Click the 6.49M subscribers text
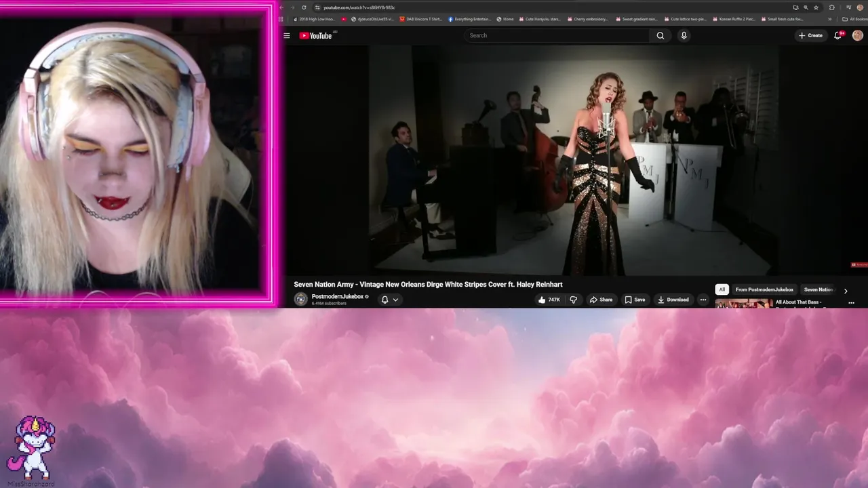Image resolution: width=868 pixels, height=488 pixels. pyautogui.click(x=329, y=304)
